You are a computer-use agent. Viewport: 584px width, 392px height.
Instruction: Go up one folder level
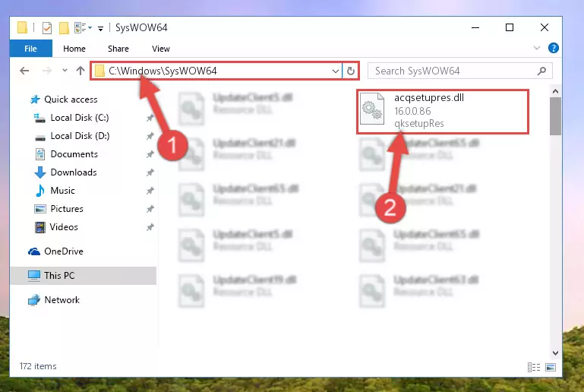(80, 71)
